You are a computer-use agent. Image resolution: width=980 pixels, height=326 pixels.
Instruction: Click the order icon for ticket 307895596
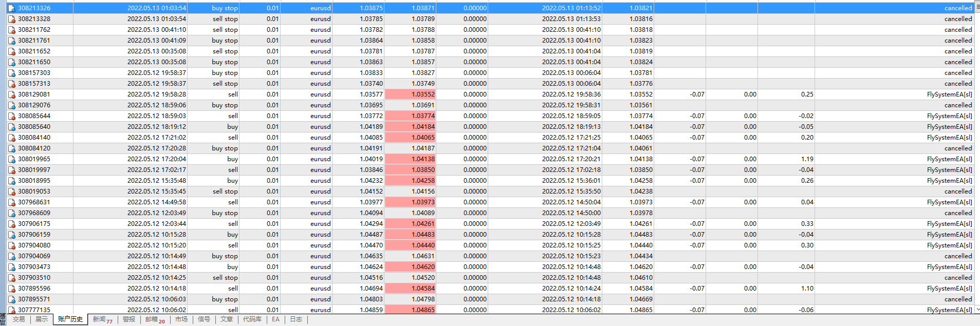[x=11, y=289]
